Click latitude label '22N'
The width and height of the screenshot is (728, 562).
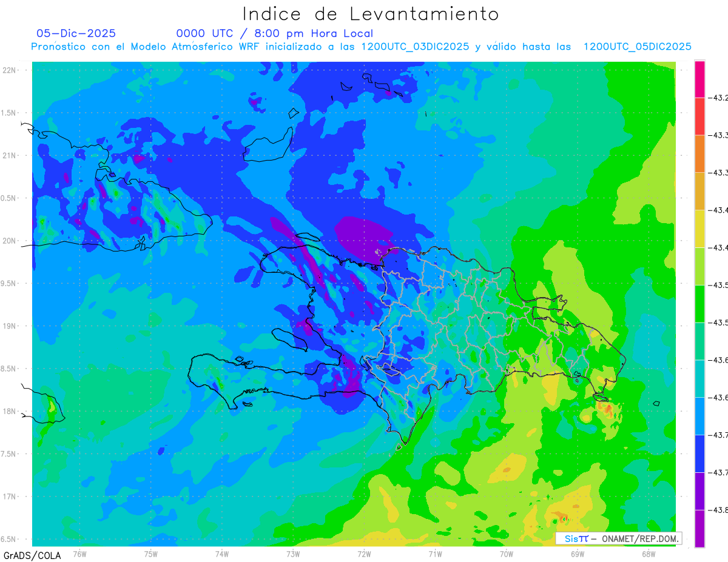tap(9, 70)
